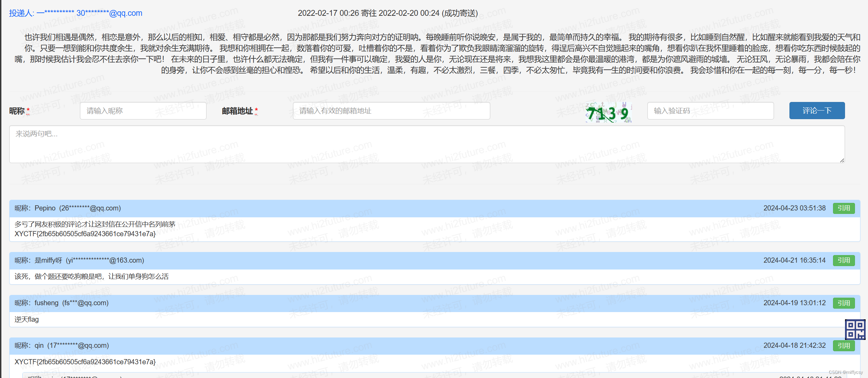Click the QR code icon
Image resolution: width=868 pixels, height=378 pixels.
(x=855, y=330)
